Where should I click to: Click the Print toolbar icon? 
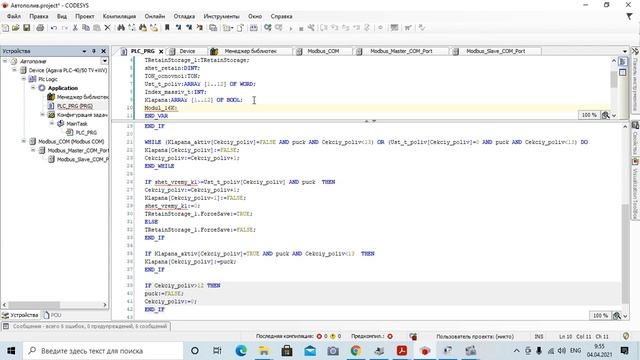click(x=40, y=28)
